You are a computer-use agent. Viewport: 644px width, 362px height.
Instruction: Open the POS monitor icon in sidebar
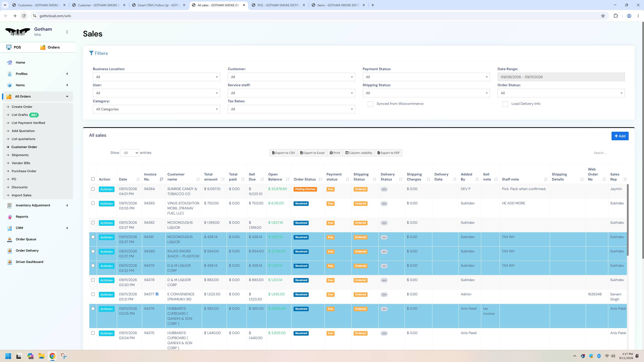tap(9, 47)
